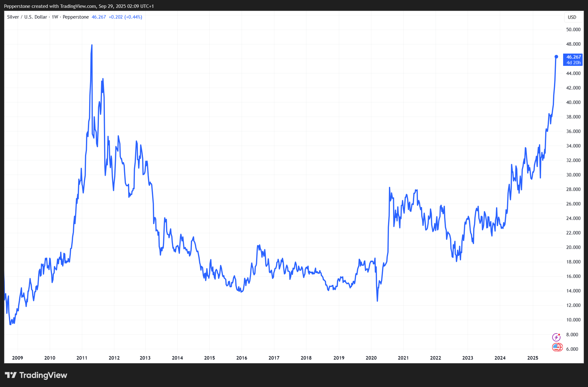Click the blue last-price dot marker
Image resolution: width=588 pixels, height=387 pixels.
tap(556, 57)
